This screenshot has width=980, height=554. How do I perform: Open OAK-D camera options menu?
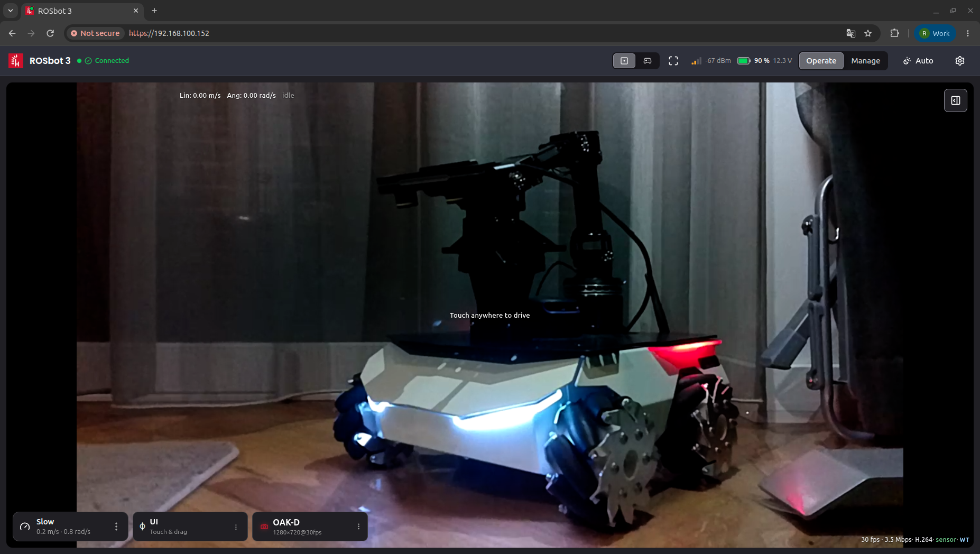pyautogui.click(x=358, y=527)
